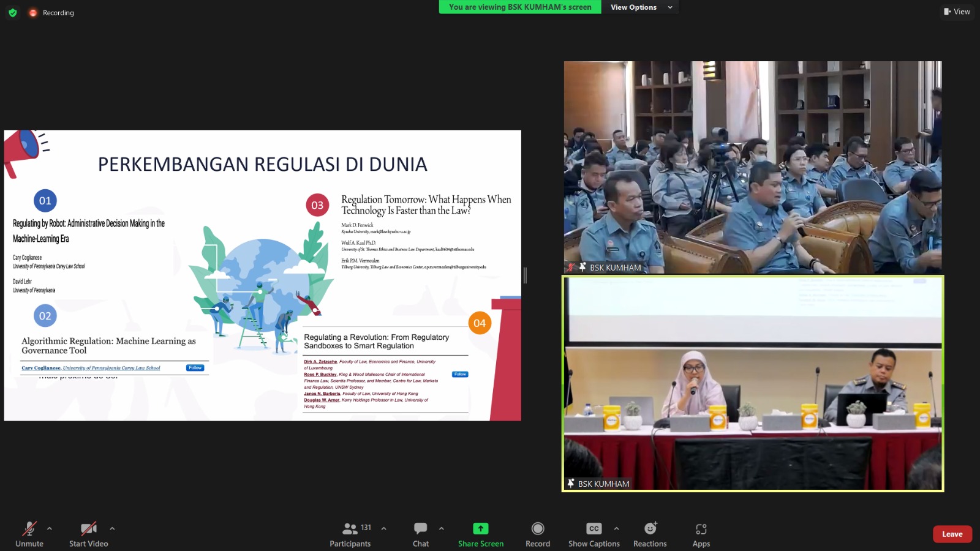Expand audio options arrow beside Unmute
This screenshot has height=551, width=980.
[50, 528]
